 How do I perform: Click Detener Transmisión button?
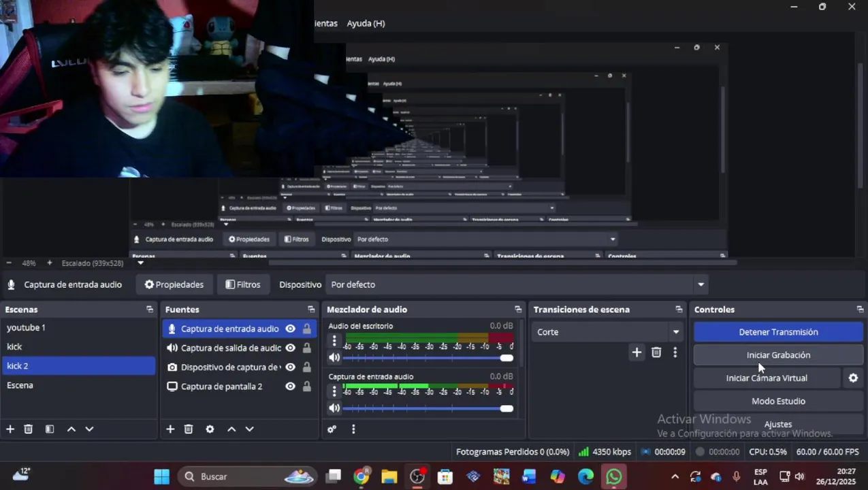click(x=778, y=332)
